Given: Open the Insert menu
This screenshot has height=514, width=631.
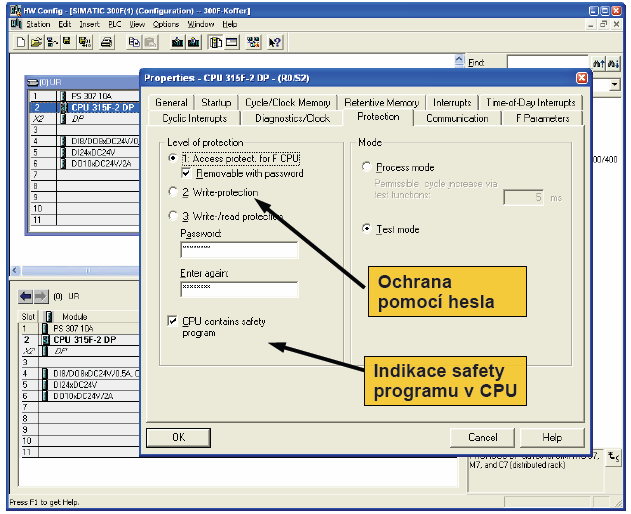Looking at the screenshot, I should click(x=89, y=24).
